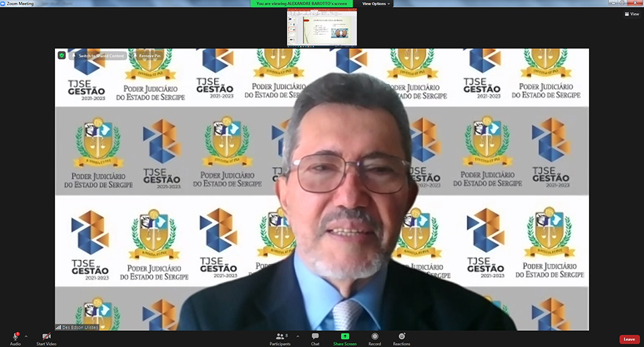Click the Zoom Meeting title bar icon

(3, 3)
